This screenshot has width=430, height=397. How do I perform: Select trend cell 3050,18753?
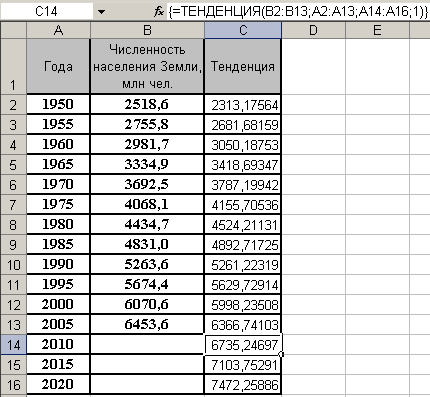tap(243, 145)
